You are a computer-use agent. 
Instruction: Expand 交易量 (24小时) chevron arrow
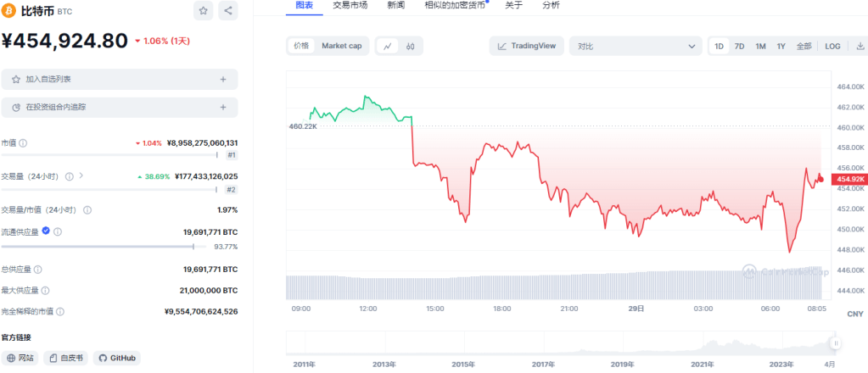click(81, 175)
